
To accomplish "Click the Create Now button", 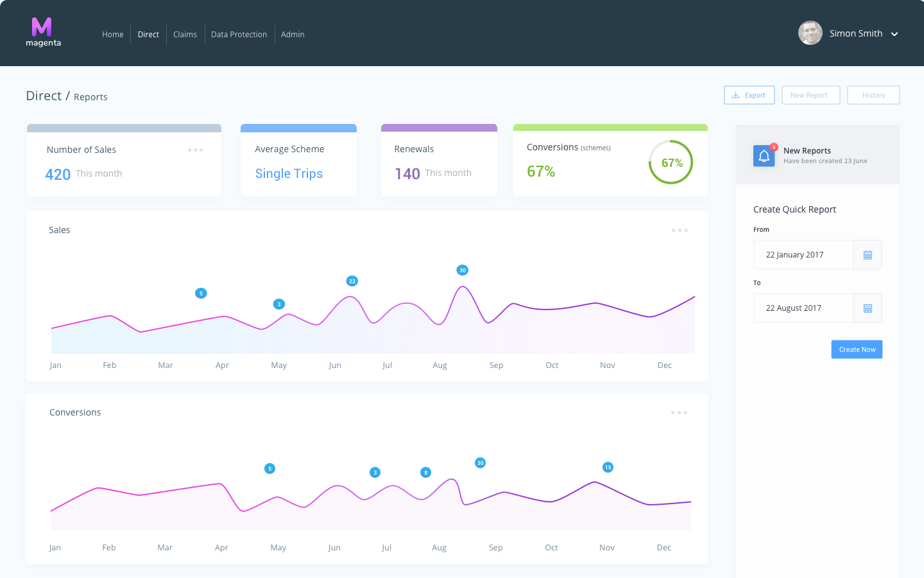I will [x=857, y=349].
